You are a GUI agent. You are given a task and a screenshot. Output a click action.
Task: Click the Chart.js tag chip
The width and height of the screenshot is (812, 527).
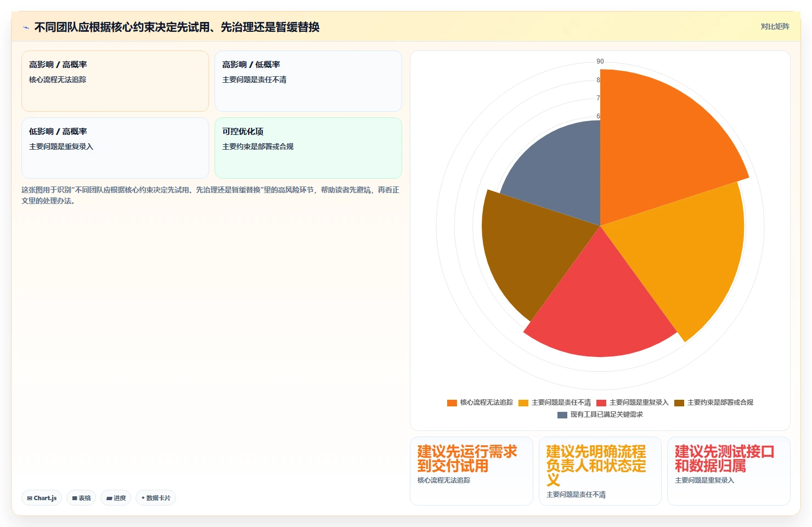tap(42, 498)
